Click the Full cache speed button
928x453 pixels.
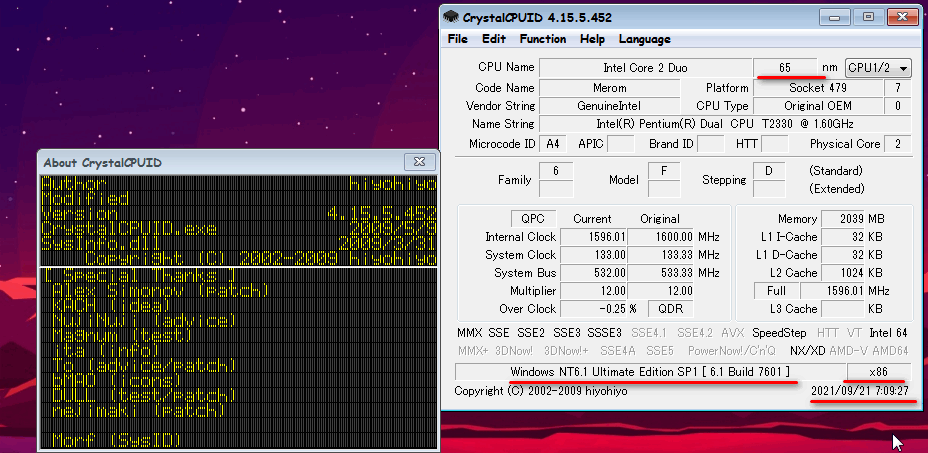(x=776, y=291)
